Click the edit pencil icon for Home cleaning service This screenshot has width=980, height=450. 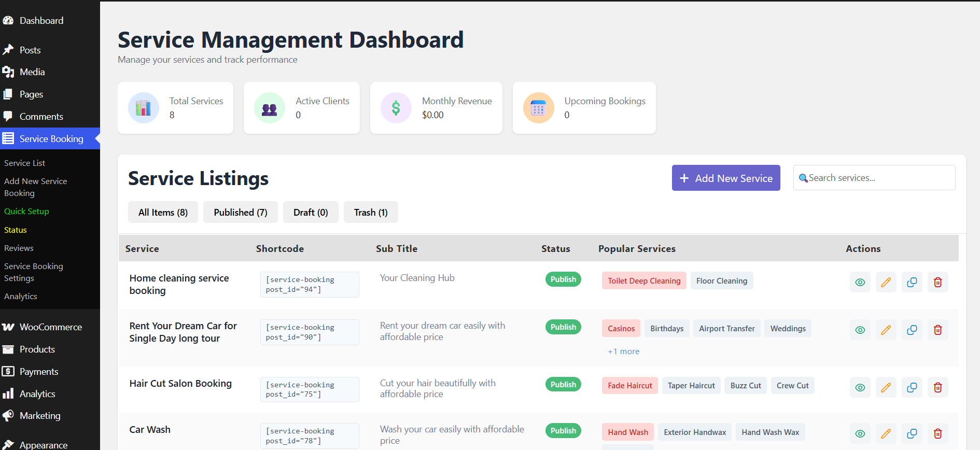[886, 282]
